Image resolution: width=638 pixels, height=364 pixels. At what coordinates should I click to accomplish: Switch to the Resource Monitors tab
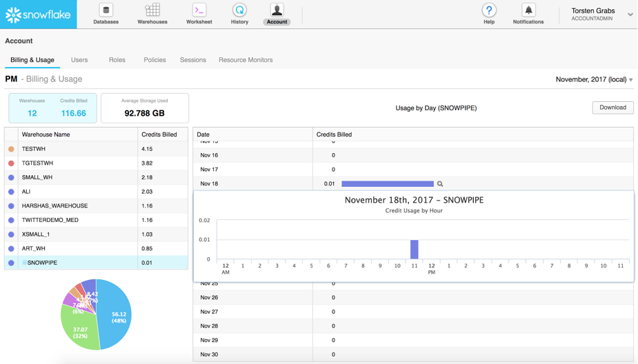pyautogui.click(x=246, y=60)
